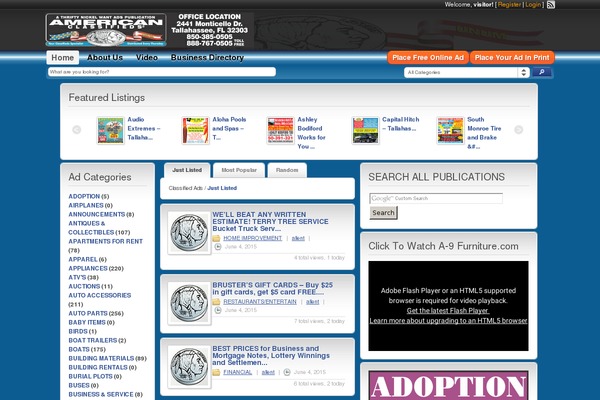Open AUCTIONS category in sidebar
The width and height of the screenshot is (600, 400).
(x=84, y=286)
